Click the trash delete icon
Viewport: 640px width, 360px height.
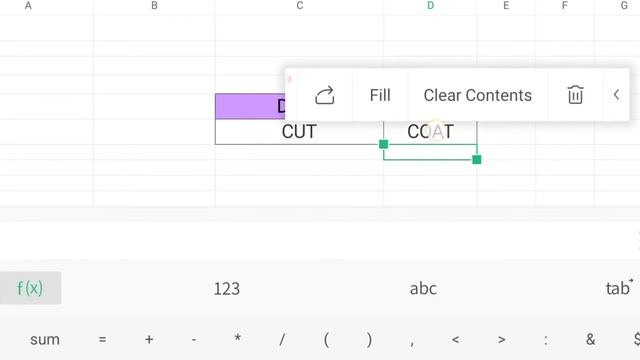tap(575, 95)
